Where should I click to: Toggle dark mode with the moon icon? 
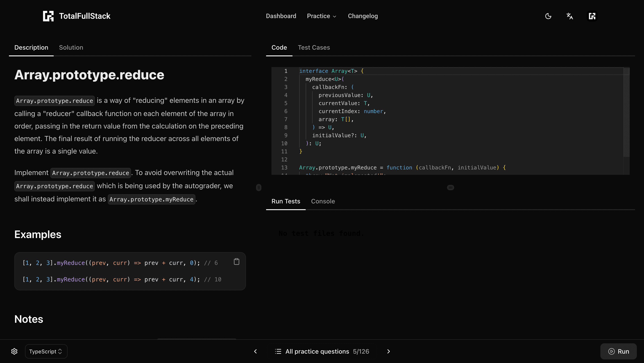548,16
